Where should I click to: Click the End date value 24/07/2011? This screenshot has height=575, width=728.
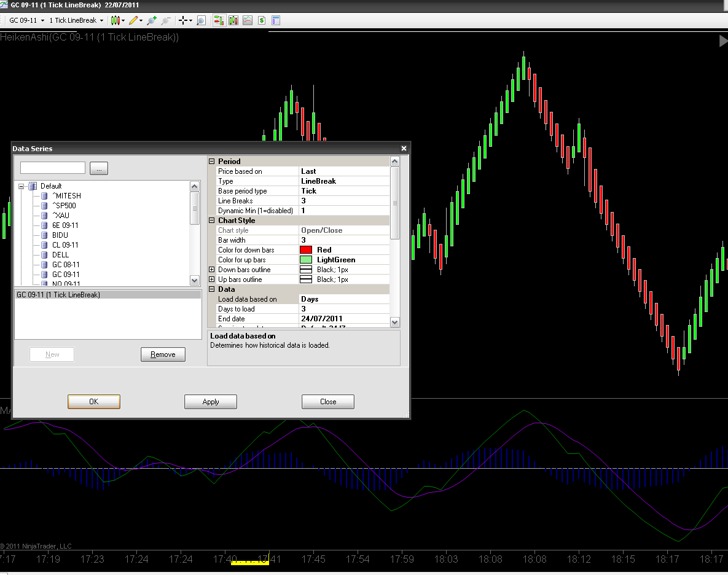pos(345,319)
